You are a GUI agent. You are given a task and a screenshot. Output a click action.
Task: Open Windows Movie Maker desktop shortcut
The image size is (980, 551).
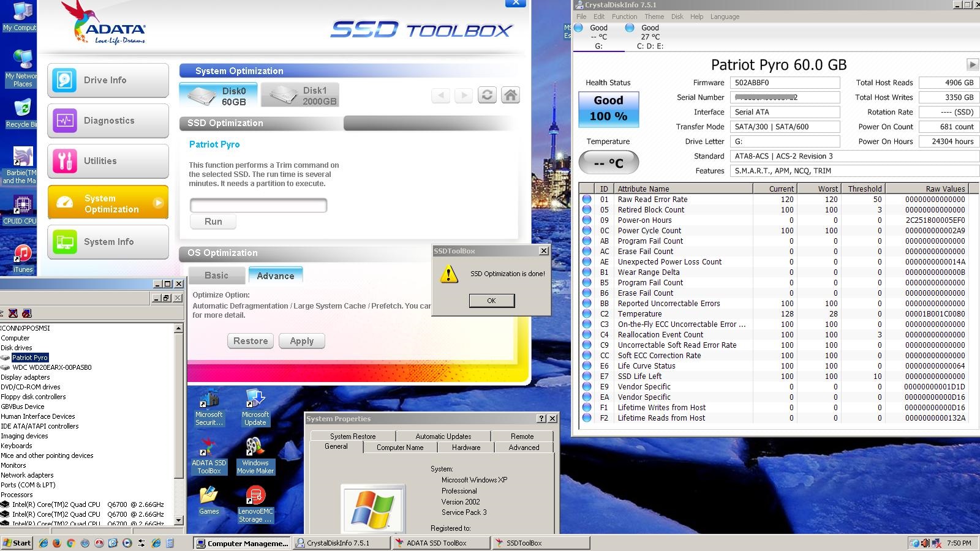(x=255, y=456)
